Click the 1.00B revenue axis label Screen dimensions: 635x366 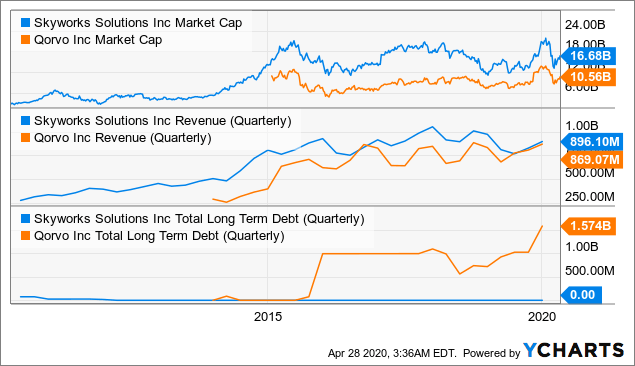(582, 126)
